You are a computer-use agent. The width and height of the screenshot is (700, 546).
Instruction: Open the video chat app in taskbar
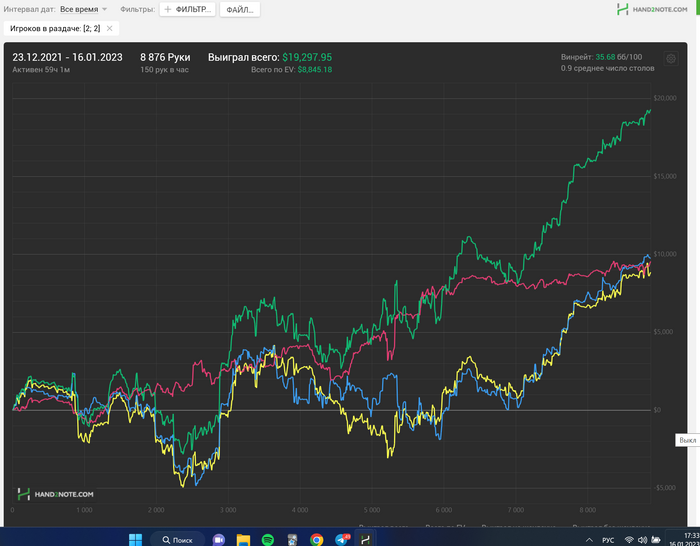click(219, 540)
